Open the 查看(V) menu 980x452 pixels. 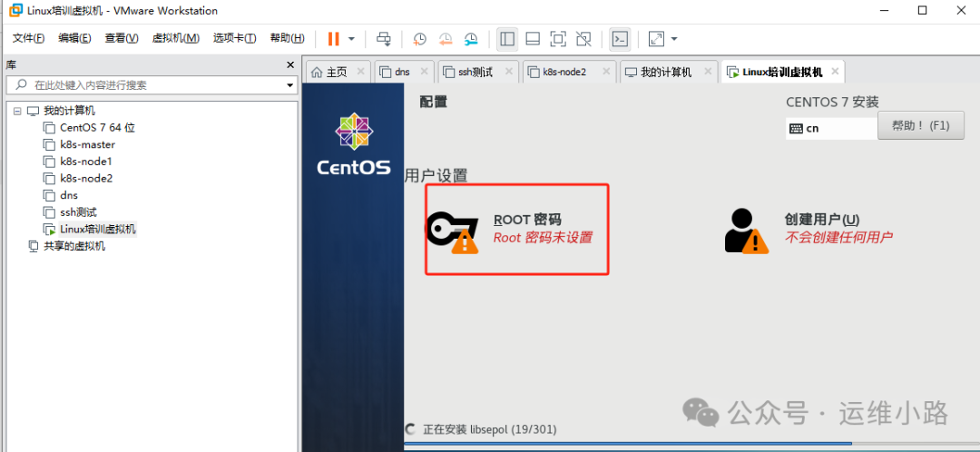[122, 38]
